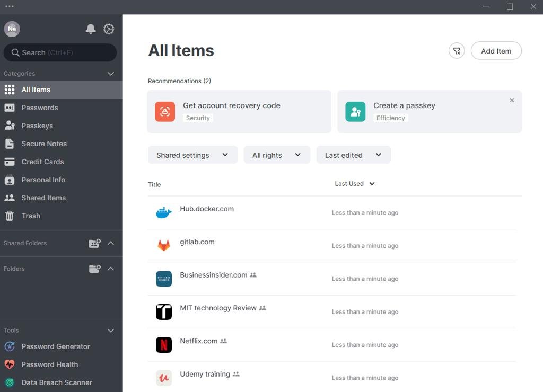This screenshot has height=392, width=543.
Task: Select All Items in sidebar
Action: 62,90
